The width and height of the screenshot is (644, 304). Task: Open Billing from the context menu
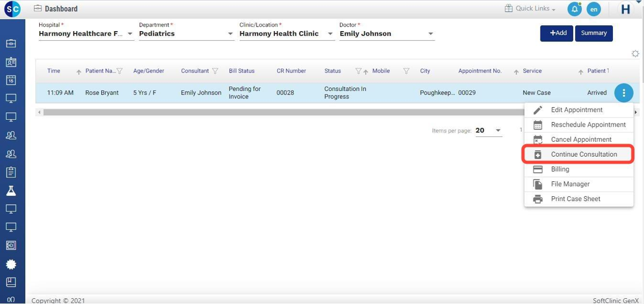(x=578, y=169)
